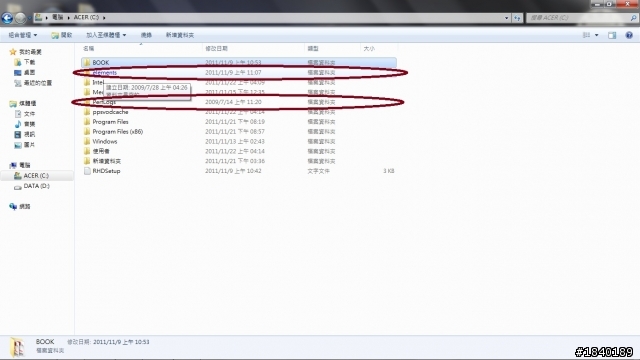
Task: Open the 圖片 library picture icon
Action: (x=18, y=145)
